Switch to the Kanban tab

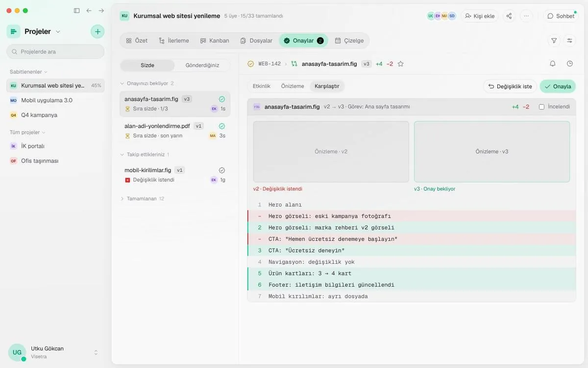click(x=215, y=41)
